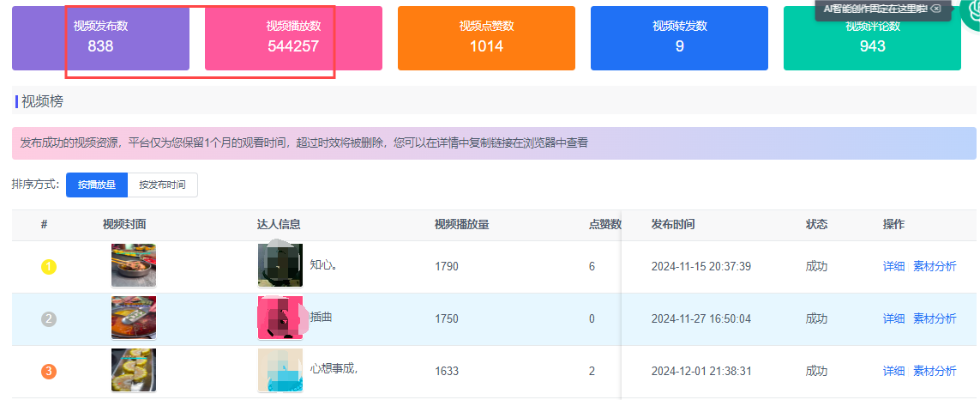The width and height of the screenshot is (980, 400).
Task: Open the first-ranked video cover thumbnail
Action: pos(134,265)
